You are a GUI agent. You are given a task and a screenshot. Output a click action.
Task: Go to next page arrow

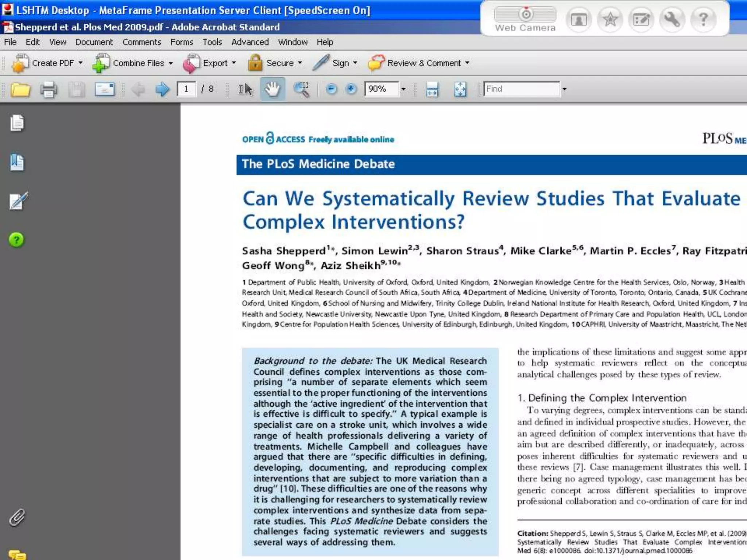162,89
